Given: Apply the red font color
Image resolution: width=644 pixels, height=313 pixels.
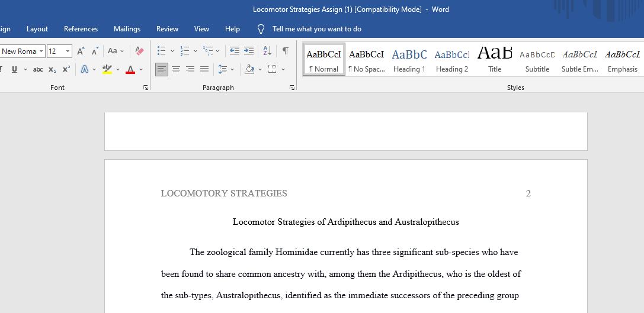Looking at the screenshot, I should coord(130,69).
